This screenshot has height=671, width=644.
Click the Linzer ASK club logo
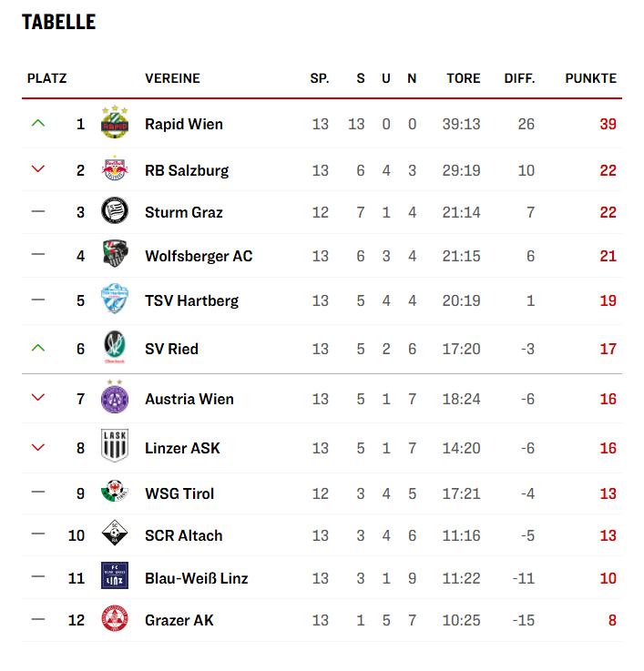[x=114, y=447]
